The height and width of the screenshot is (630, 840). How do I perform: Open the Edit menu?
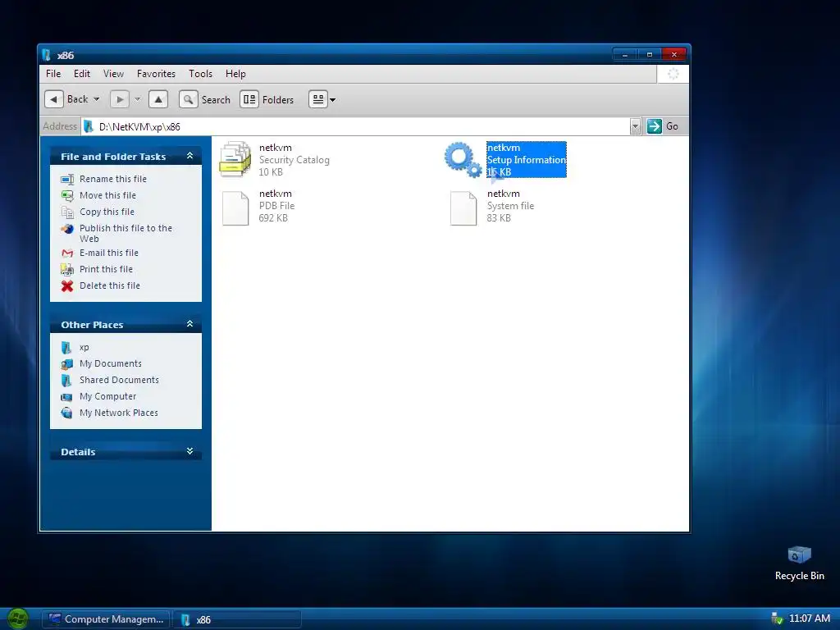point(82,73)
